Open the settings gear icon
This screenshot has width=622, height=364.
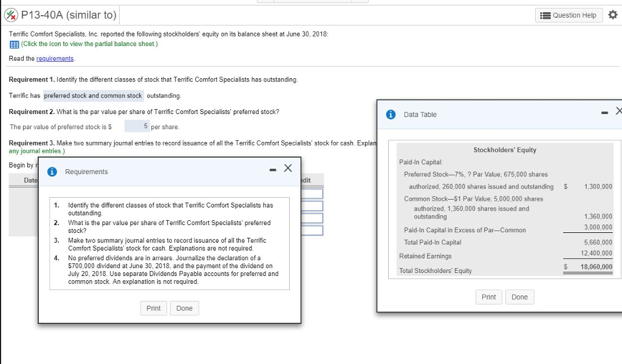tap(613, 15)
